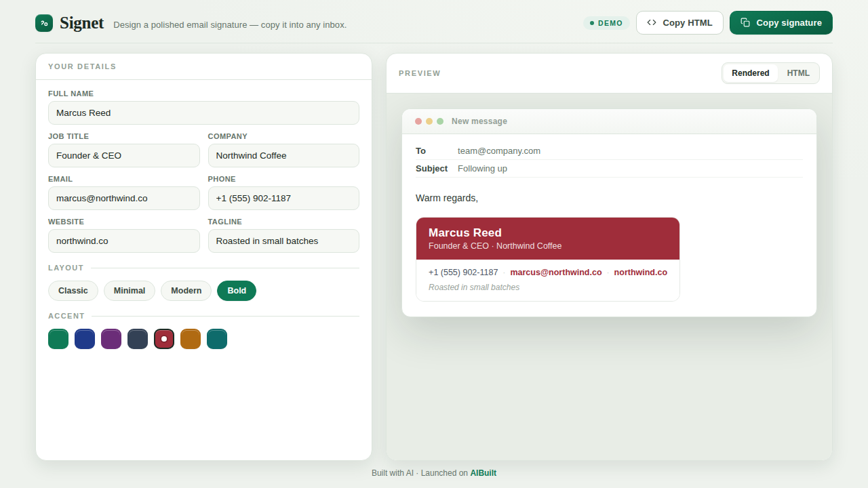Screen dimensions: 868x488
Task: Switch preview to HTML tab
Action: [x=798, y=73]
